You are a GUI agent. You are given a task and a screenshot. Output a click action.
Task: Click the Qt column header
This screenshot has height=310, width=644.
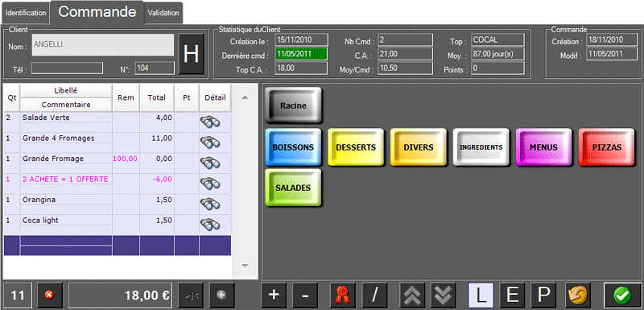[x=12, y=97]
